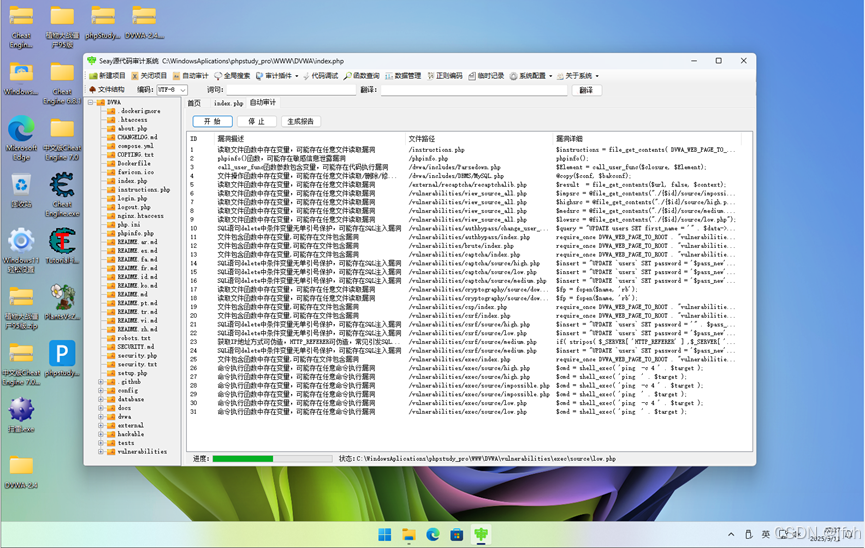Select phpinfo.php in the file tree

coord(136,233)
